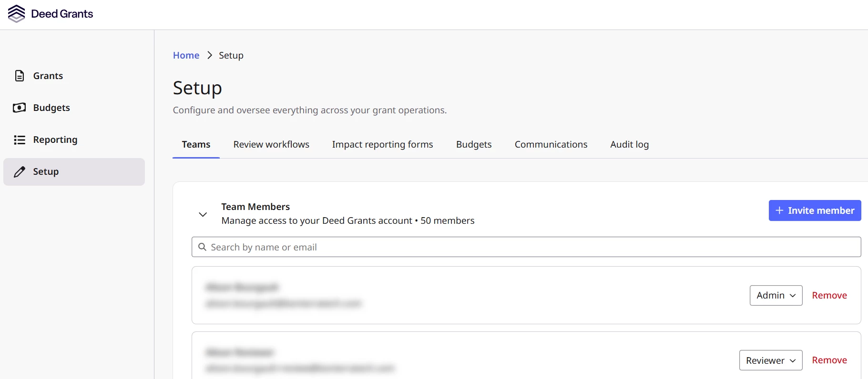Open the Impact reporting forms tab
The image size is (868, 379).
[x=382, y=144]
